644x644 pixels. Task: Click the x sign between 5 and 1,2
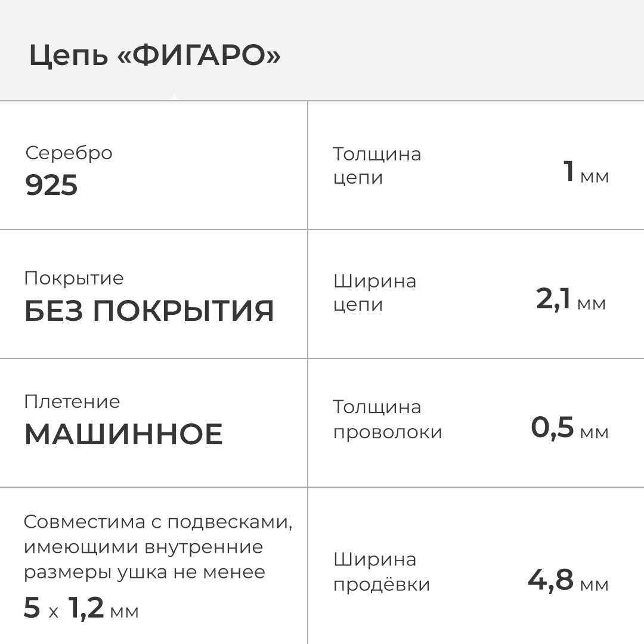point(54,612)
